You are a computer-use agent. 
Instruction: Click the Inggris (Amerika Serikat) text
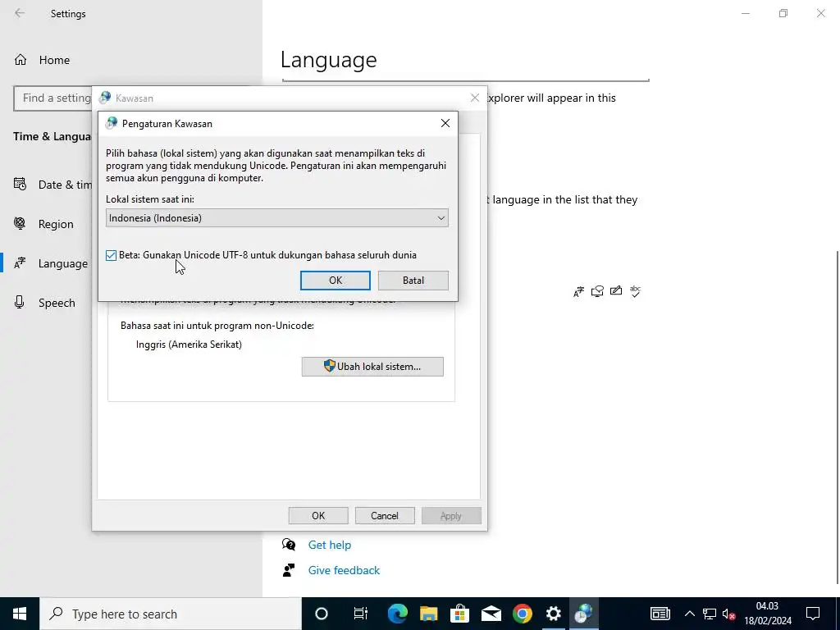tap(189, 345)
